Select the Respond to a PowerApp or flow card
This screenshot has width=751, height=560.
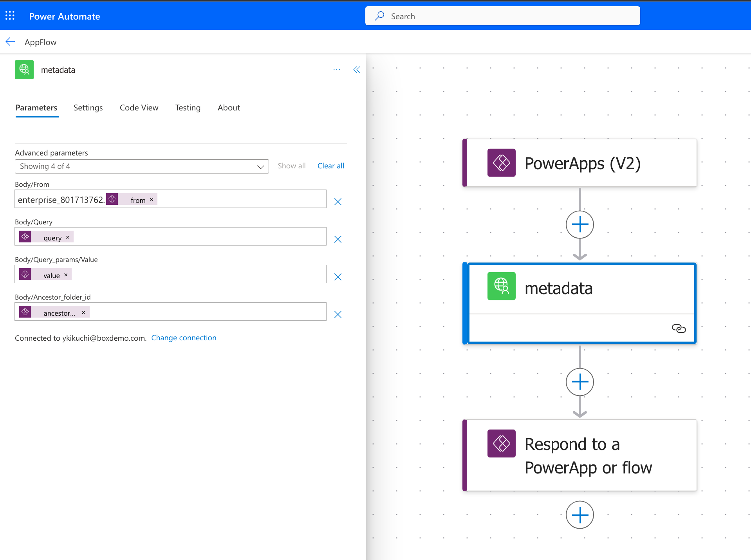coord(579,455)
